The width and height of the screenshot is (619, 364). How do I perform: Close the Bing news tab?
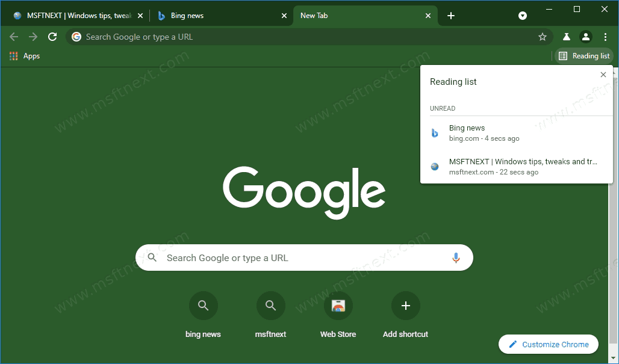click(x=284, y=16)
